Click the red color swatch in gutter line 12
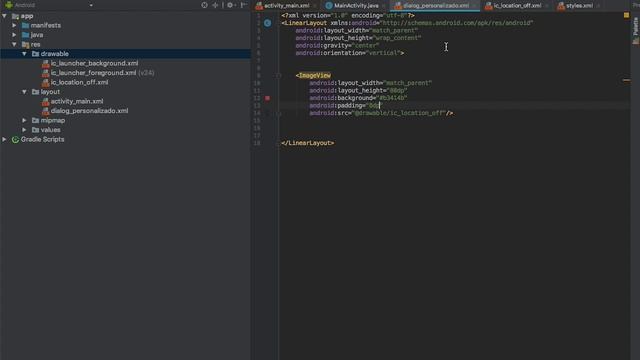Screen dimensions: 640x360 coord(267,98)
